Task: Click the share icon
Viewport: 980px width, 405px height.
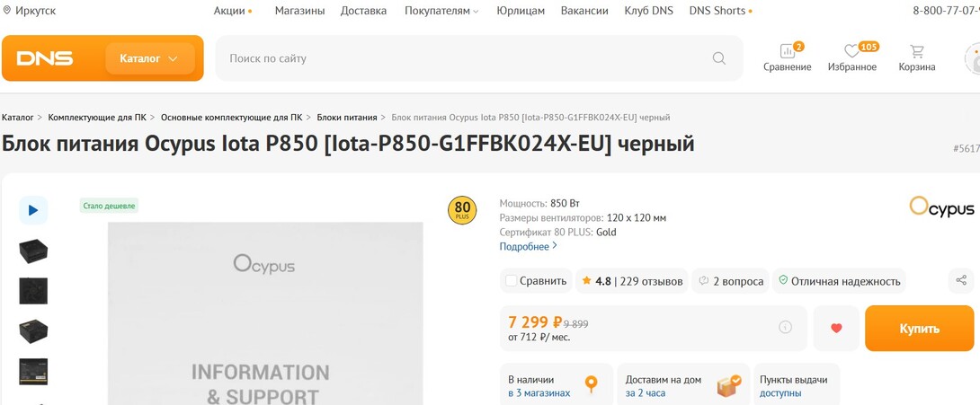Action: coord(961,281)
